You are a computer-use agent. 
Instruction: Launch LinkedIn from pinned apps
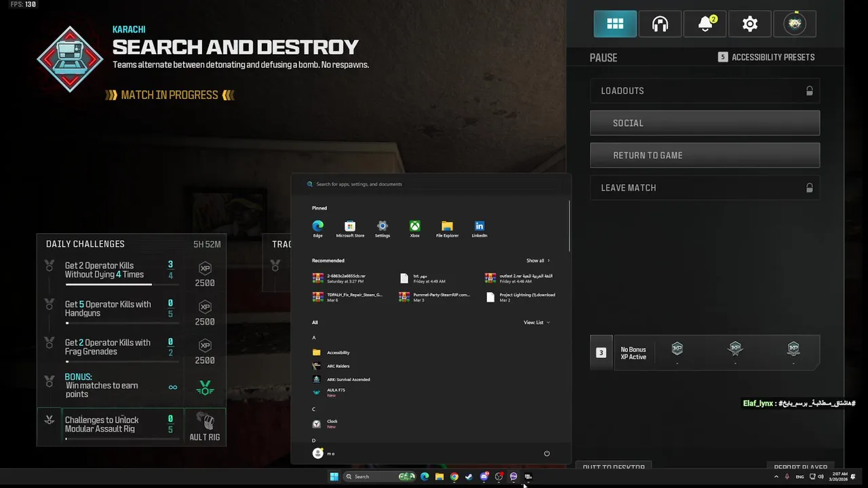click(x=479, y=229)
